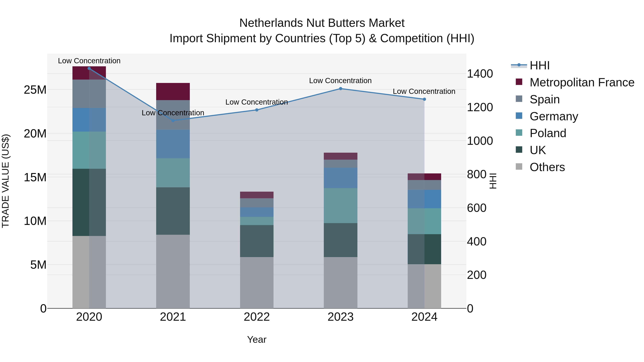Click the Germany blue color swatch
Screen dimensions: 644x362
tap(519, 116)
